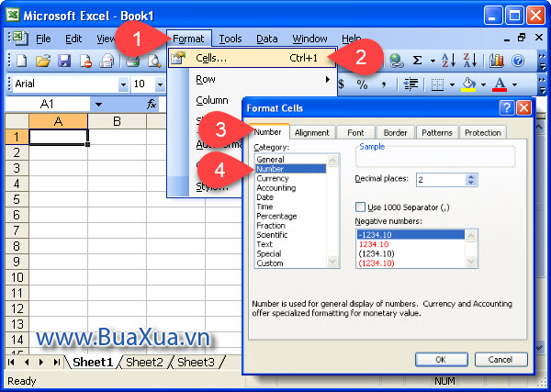Apply the Comma Style icon
This screenshot has width=551, height=392.
tap(384, 84)
